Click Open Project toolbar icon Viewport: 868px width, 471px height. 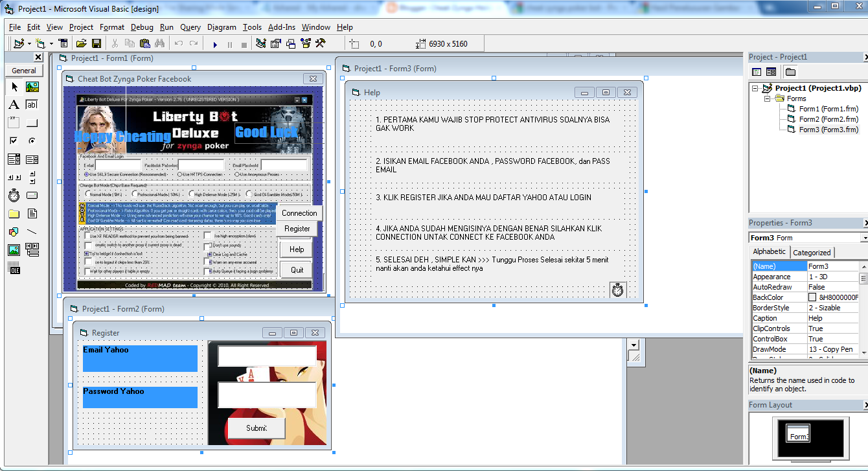[82, 44]
